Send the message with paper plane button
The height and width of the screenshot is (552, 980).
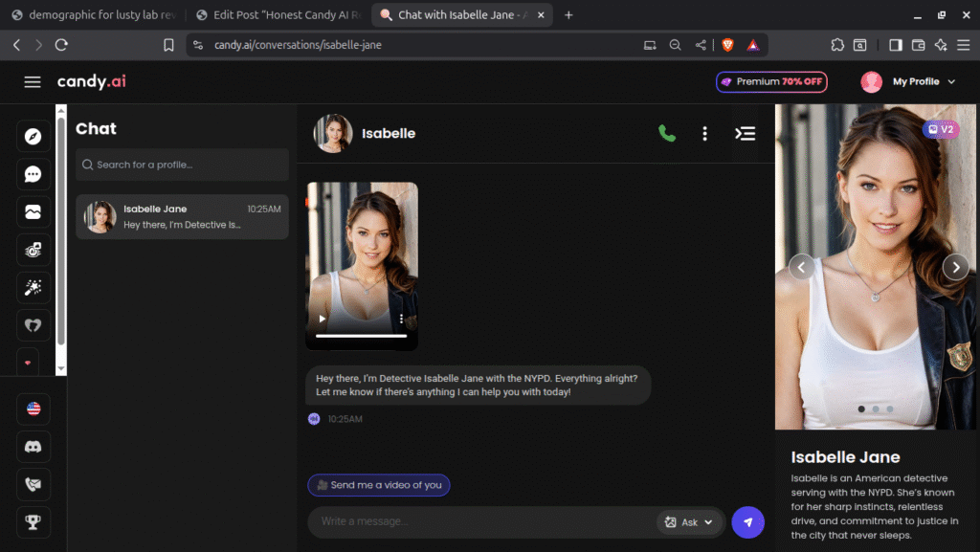pyautogui.click(x=747, y=522)
